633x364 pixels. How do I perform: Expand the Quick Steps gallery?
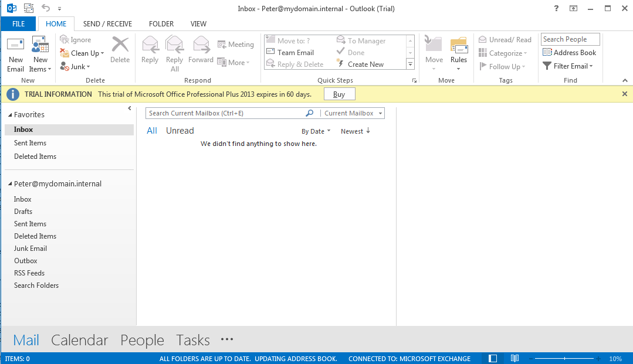click(410, 64)
